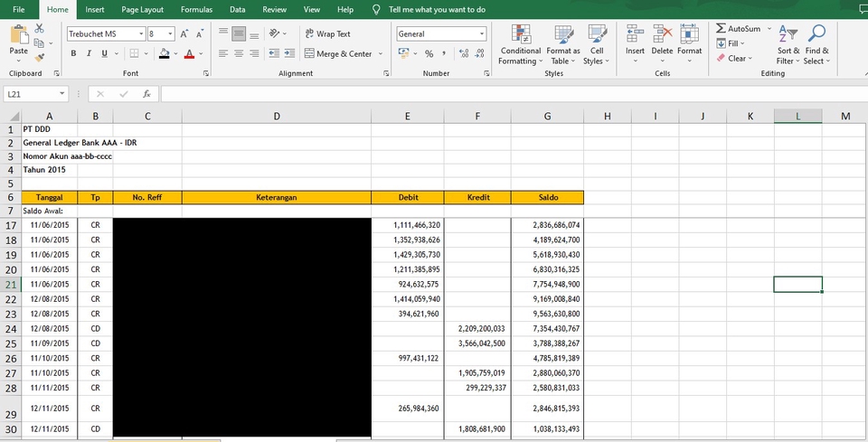Open Sort & Filter menu
This screenshot has height=442, width=868.
click(x=788, y=45)
